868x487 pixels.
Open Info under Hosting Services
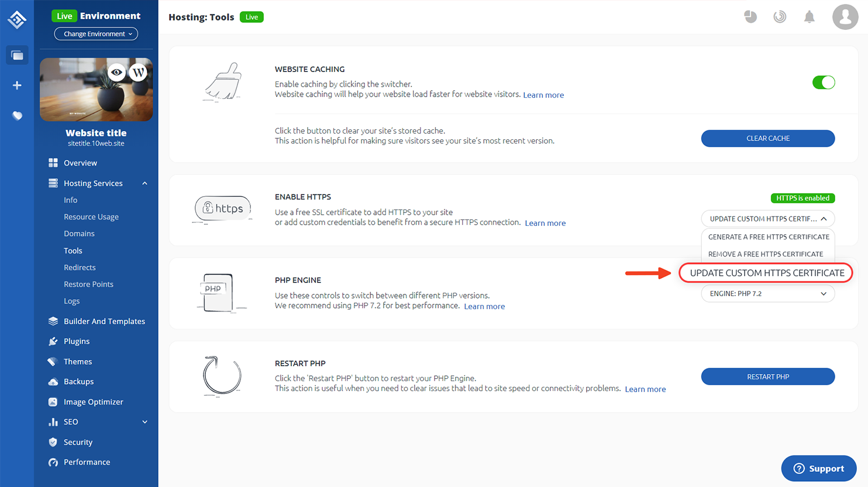[x=70, y=200]
